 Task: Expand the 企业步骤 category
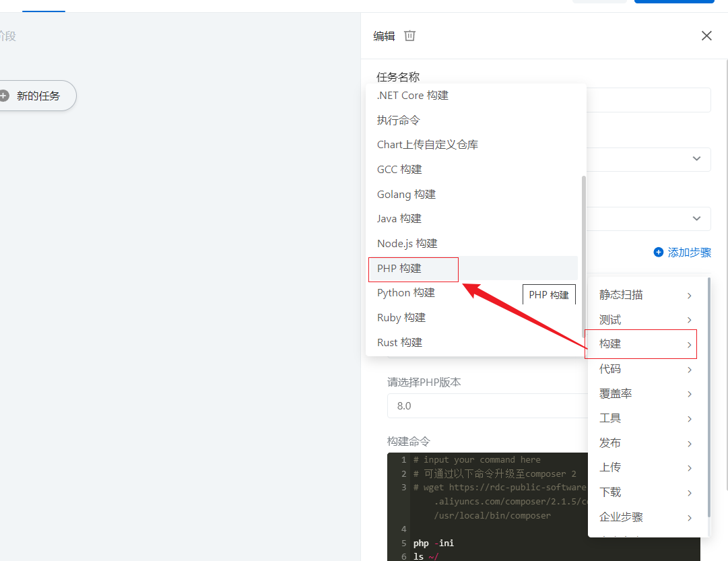645,517
